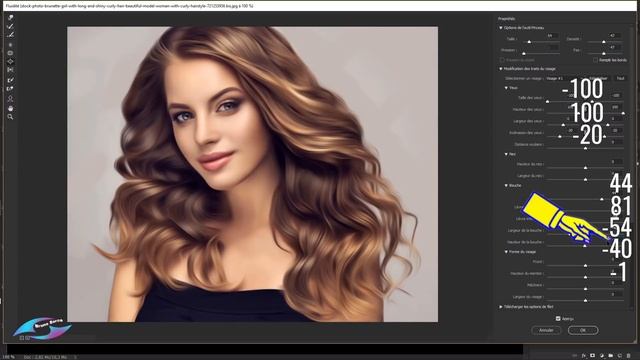Screen dimensions: 640x360
Task: Collapse the Yeux section
Action: pyautogui.click(x=506, y=88)
